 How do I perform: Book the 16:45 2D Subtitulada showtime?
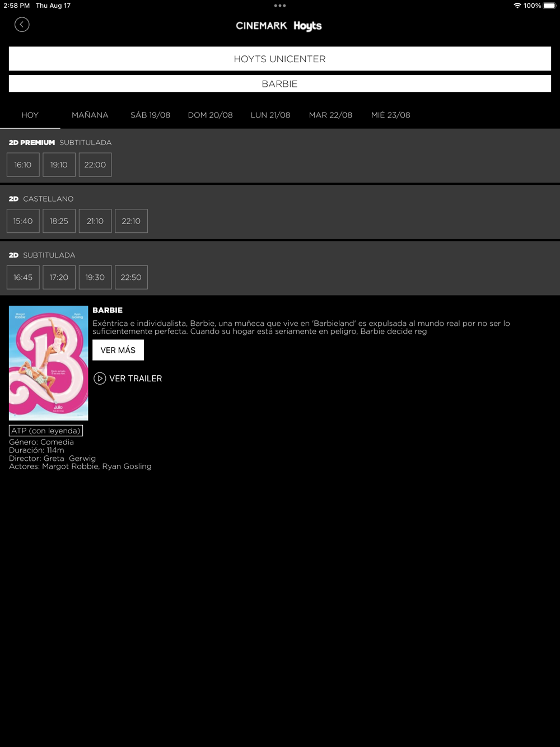click(23, 277)
